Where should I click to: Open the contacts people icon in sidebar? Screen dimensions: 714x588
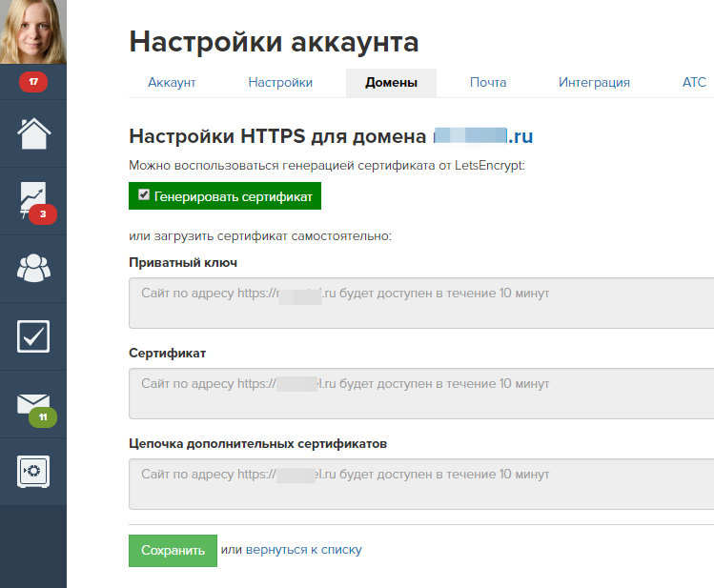[33, 269]
